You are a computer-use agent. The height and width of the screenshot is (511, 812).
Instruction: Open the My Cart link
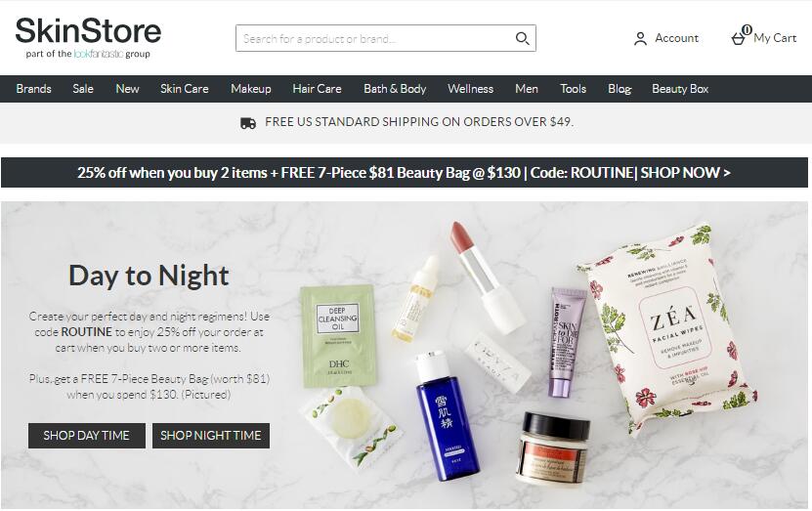(775, 38)
